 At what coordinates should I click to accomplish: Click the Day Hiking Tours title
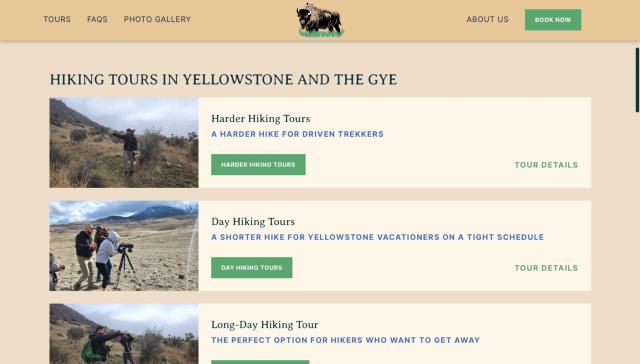click(x=253, y=222)
